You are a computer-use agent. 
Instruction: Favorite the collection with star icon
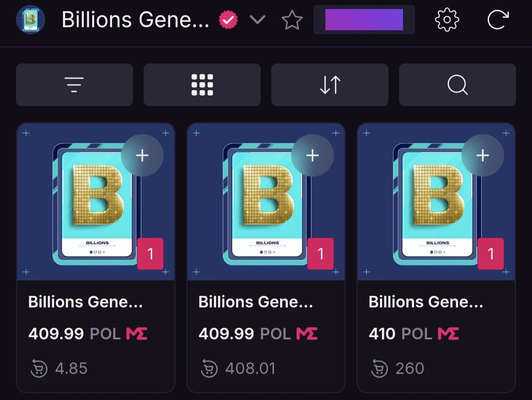pos(292,20)
